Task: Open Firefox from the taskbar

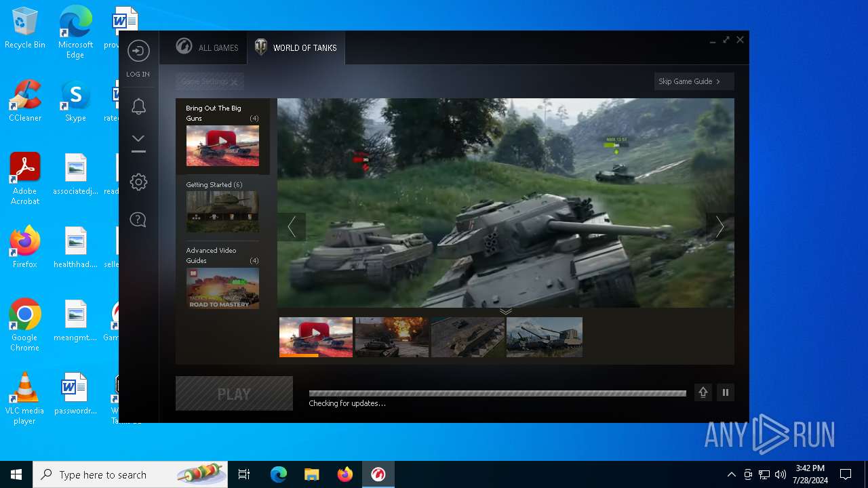Action: pos(345,474)
